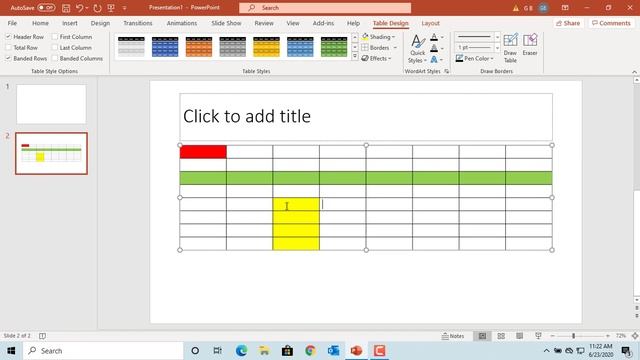The width and height of the screenshot is (640, 360).
Task: Check Last Column option
Action: [x=55, y=48]
